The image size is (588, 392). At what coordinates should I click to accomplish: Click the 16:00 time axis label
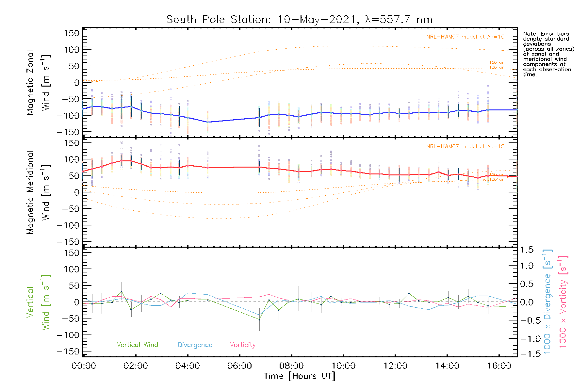(x=499, y=366)
